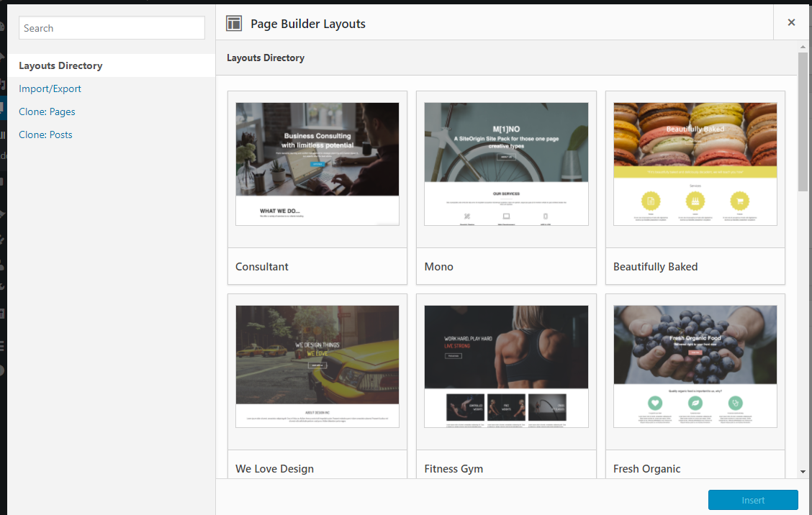Click the Mono layout title
The width and height of the screenshot is (812, 515).
(x=438, y=267)
